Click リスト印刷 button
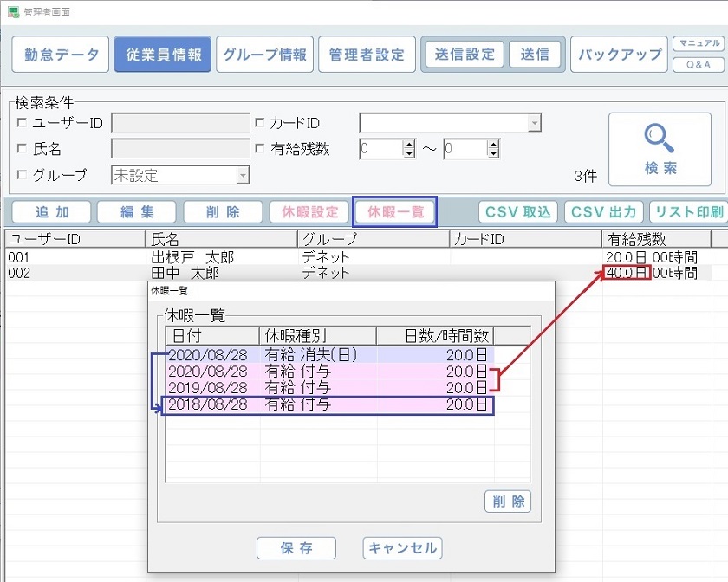Screen dimensions: 728x582 coord(688,212)
